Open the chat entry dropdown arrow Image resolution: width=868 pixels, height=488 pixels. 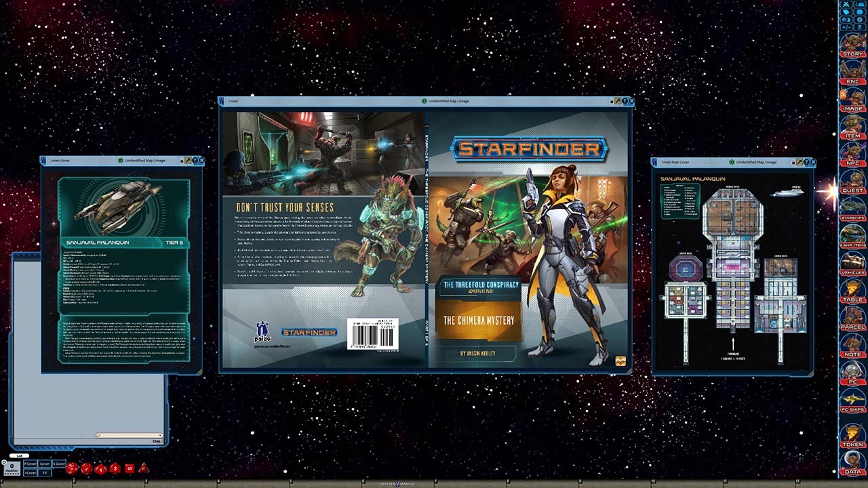tap(161, 435)
